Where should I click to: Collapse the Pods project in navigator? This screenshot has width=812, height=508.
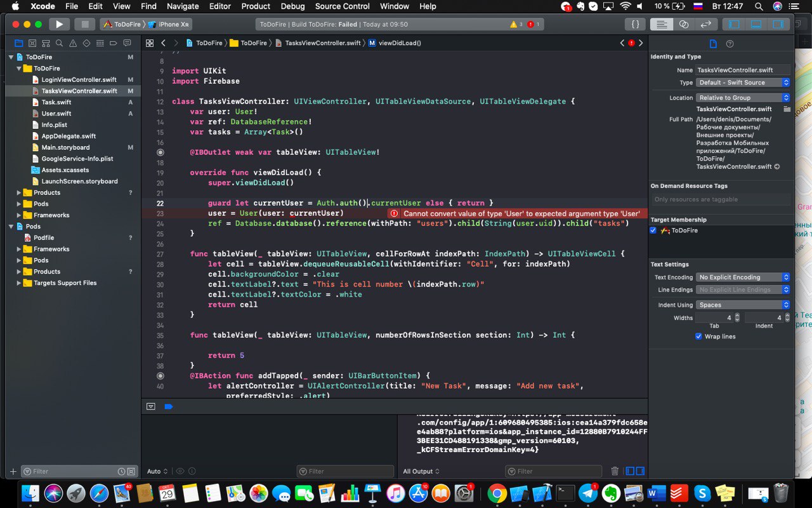click(11, 227)
